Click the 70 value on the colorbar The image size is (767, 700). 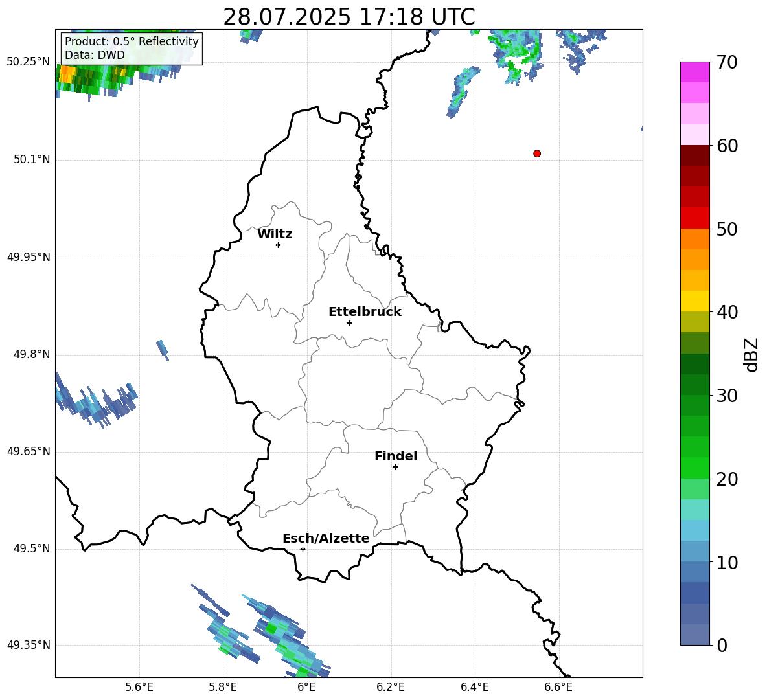(727, 62)
